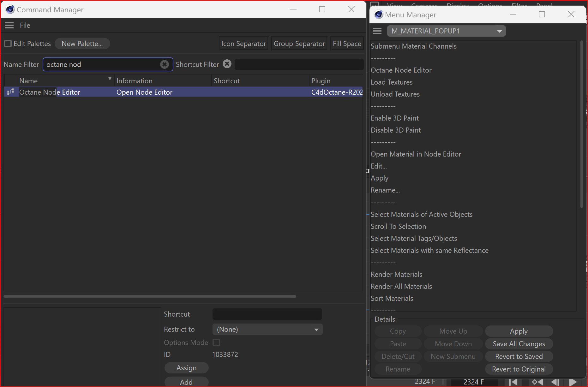Click the Command Manager horizontal scrollbar

pyautogui.click(x=150, y=296)
